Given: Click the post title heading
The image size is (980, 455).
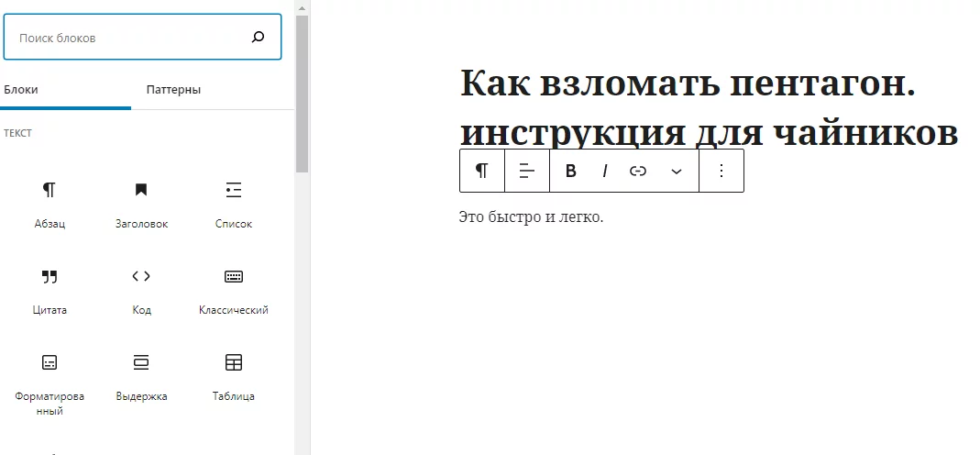Looking at the screenshot, I should tap(710, 107).
